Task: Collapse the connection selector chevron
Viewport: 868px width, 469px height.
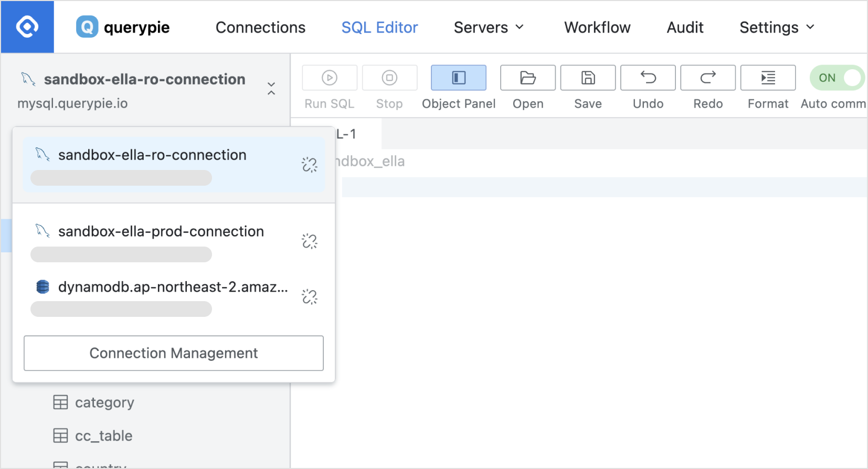Action: [271, 88]
